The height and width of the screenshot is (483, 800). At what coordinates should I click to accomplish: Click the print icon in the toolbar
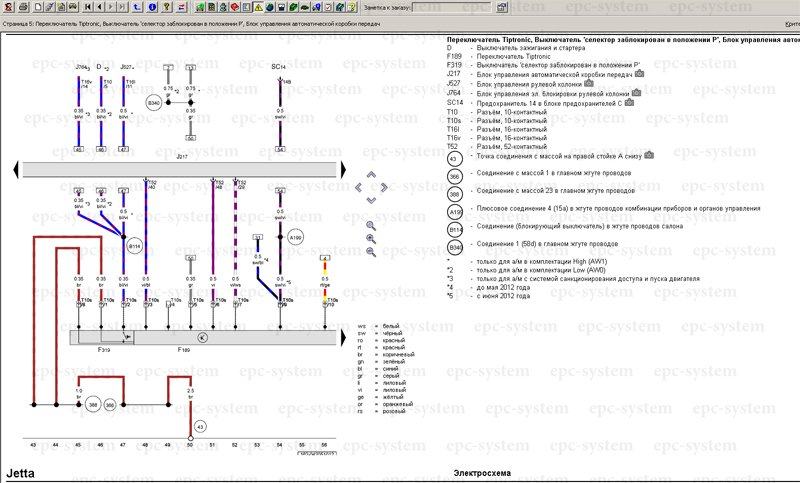point(22,7)
